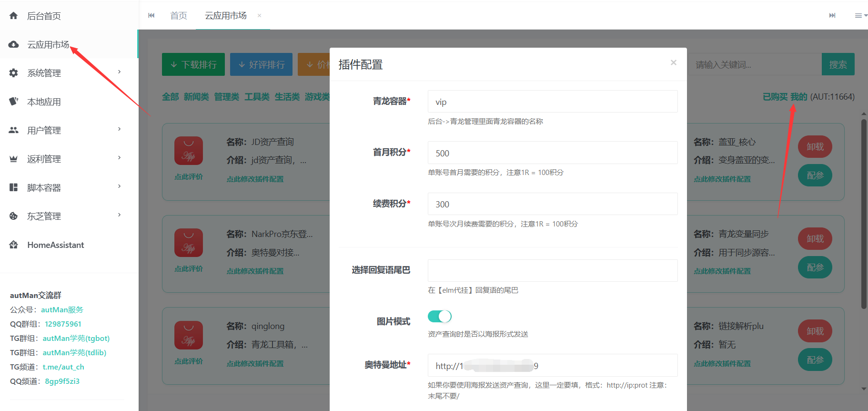
Task: Click 点此修改插件配置 under JD资产查询
Action: pos(255,179)
